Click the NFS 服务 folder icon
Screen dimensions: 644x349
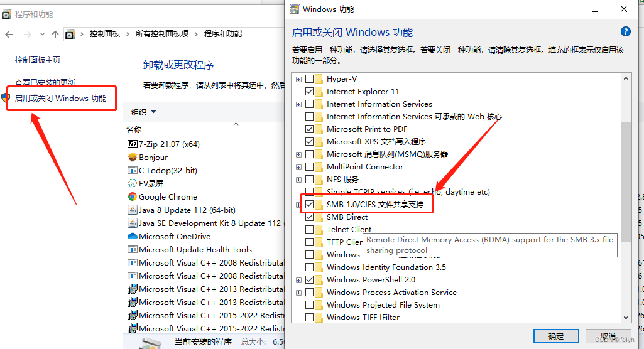coord(319,180)
